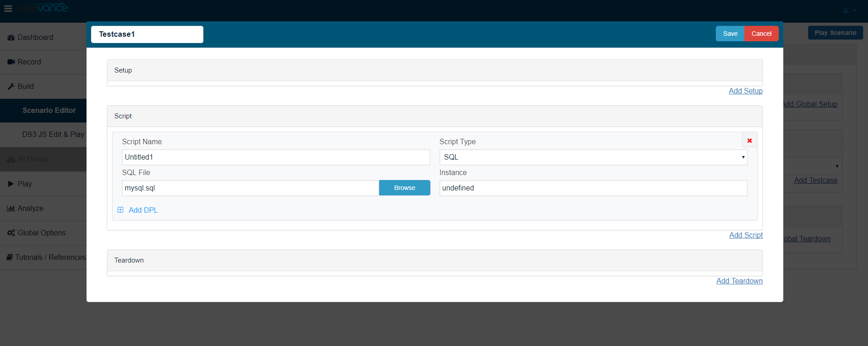Screen dimensions: 868x346
Task: Delete the script with the red X
Action: click(x=750, y=141)
